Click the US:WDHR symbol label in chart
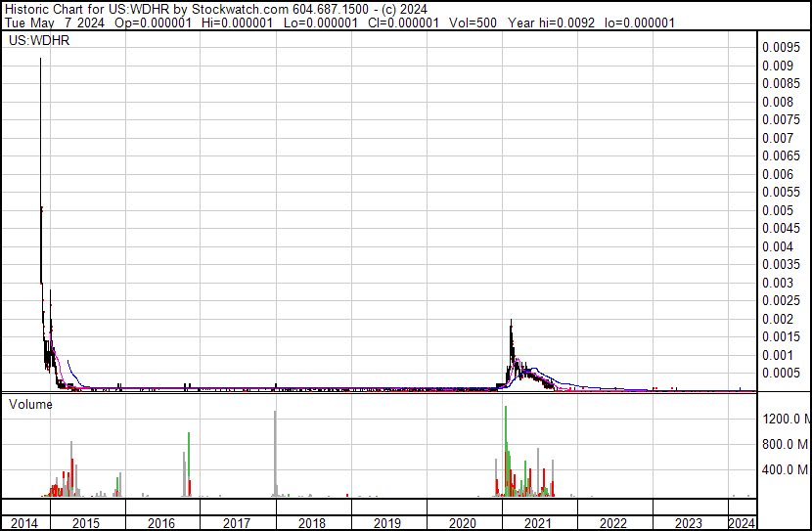 point(39,40)
